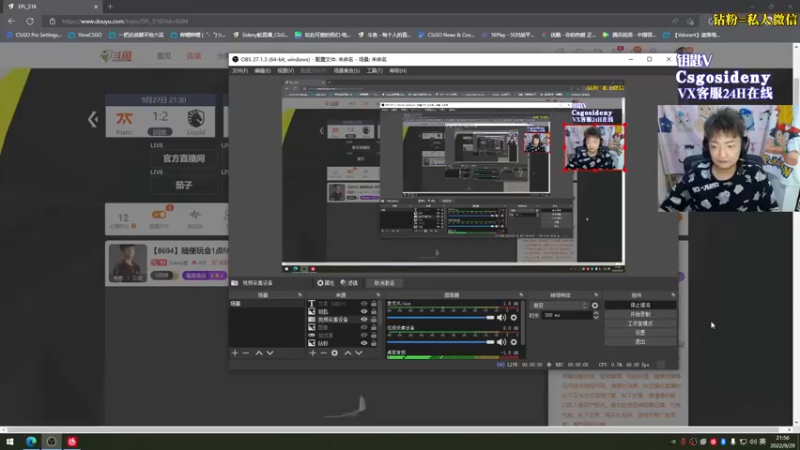This screenshot has height=450, width=800.
Task: Decrease transition duration with down stepper
Action: [595, 317]
